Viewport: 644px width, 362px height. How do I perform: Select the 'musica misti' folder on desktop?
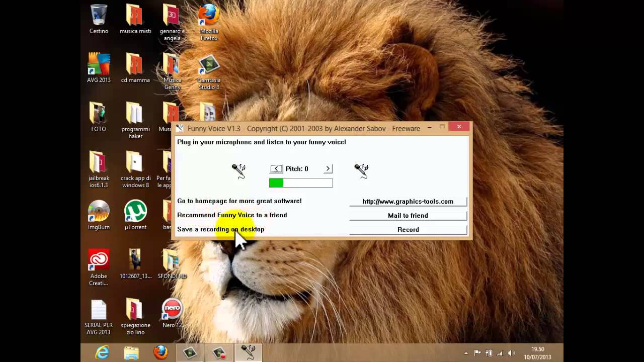pyautogui.click(x=135, y=19)
